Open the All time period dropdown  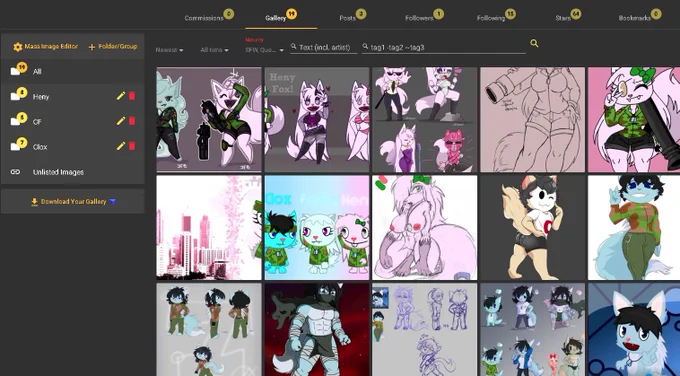(x=214, y=50)
